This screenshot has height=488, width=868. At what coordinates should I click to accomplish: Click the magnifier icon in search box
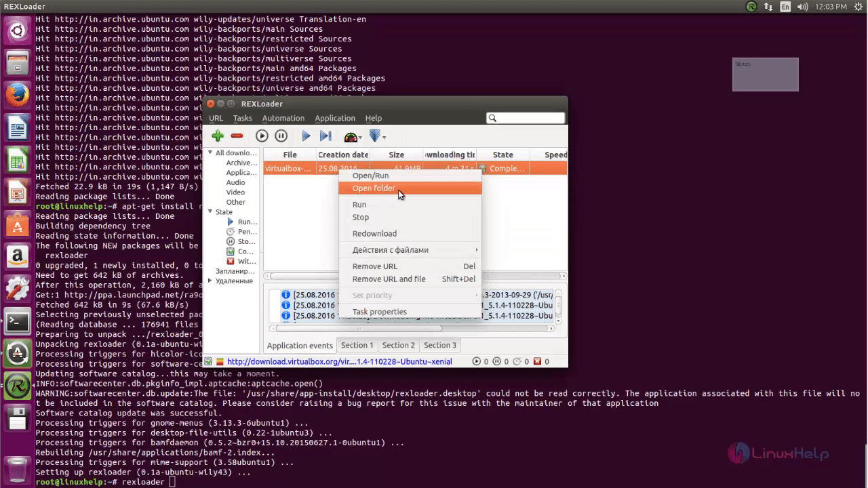click(493, 118)
